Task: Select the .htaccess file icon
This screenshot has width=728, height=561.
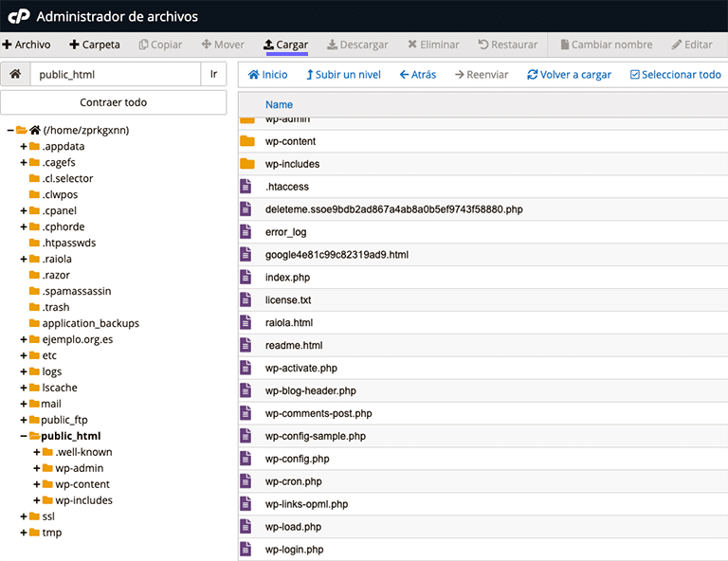Action: 246,187
